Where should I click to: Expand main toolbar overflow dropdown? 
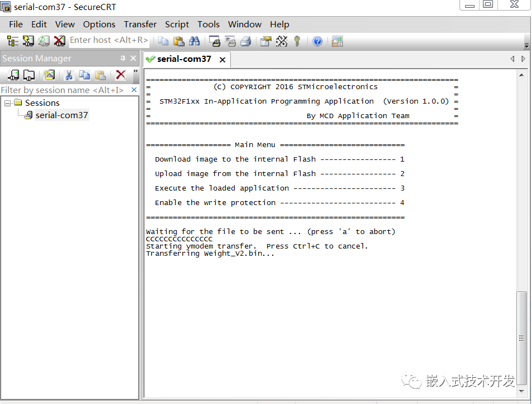click(x=526, y=45)
